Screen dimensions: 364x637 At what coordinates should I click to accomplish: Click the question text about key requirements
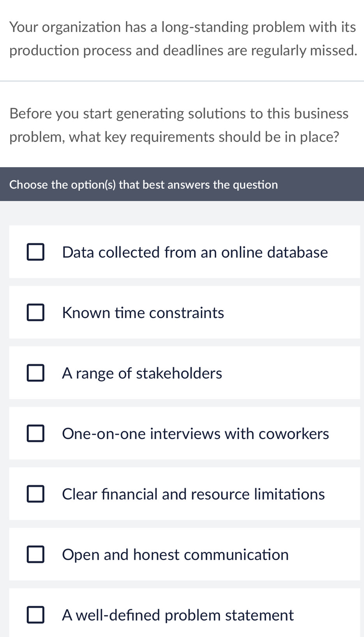179,125
